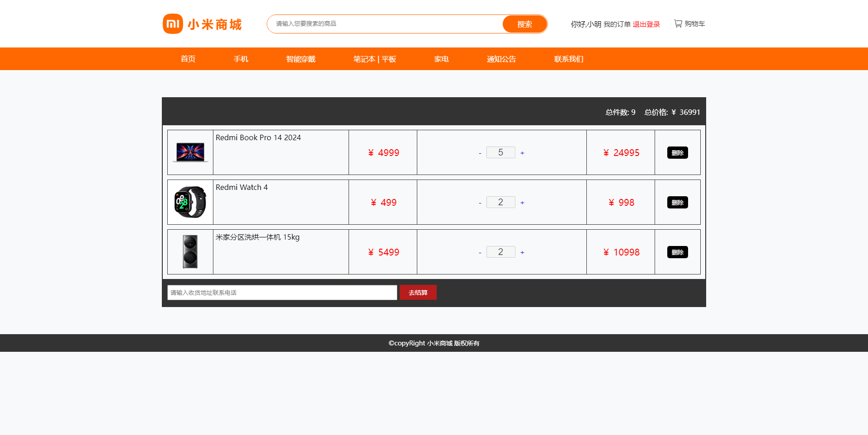Delete 米家分区洗烘一体机 from cart
Screen dimensions: 868x435
coord(677,252)
